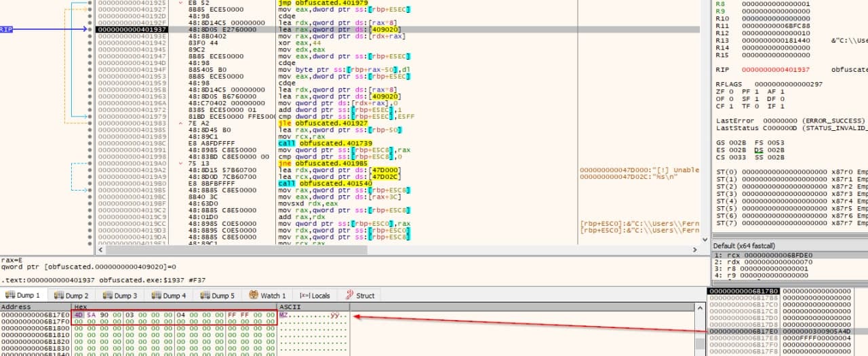The width and height of the screenshot is (868, 356).
Task: Toggle breakpoint dot at address 401983
Action: (x=91, y=122)
